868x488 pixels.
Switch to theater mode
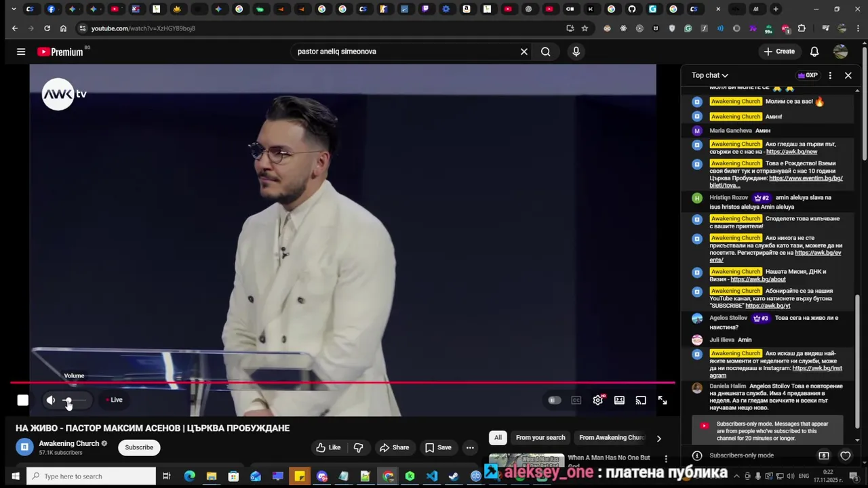click(619, 400)
